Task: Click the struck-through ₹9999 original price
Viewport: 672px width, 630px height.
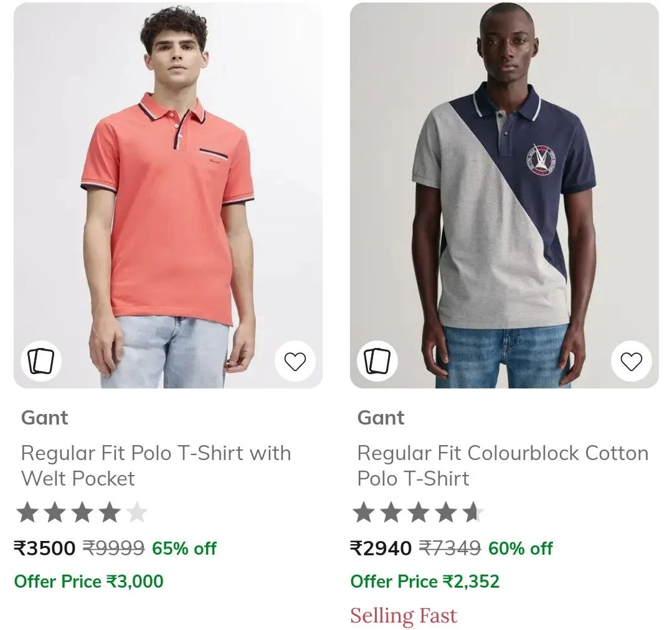Action: [113, 548]
